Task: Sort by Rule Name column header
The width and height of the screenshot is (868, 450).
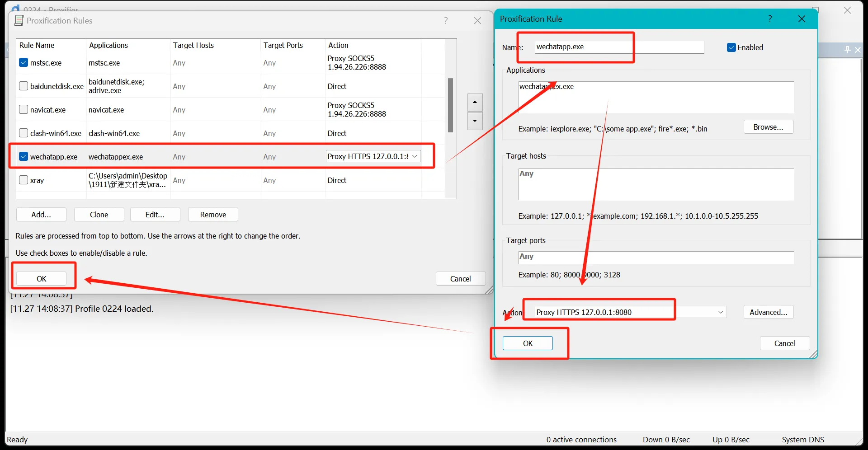Action: coord(51,45)
